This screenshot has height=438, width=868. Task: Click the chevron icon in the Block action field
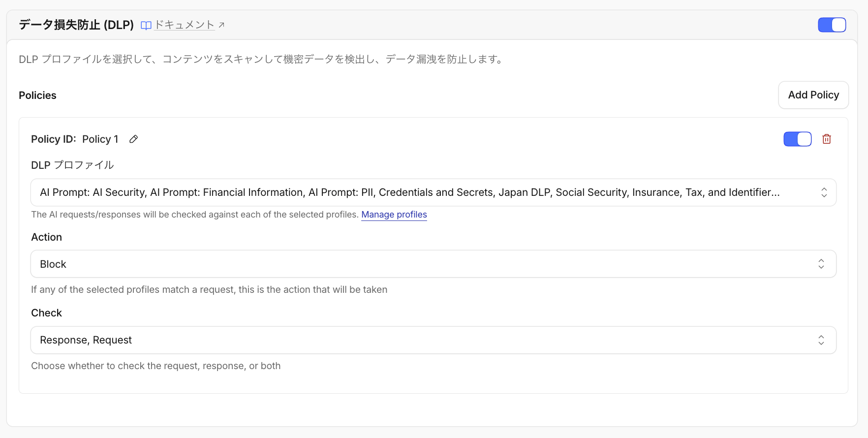click(x=821, y=264)
